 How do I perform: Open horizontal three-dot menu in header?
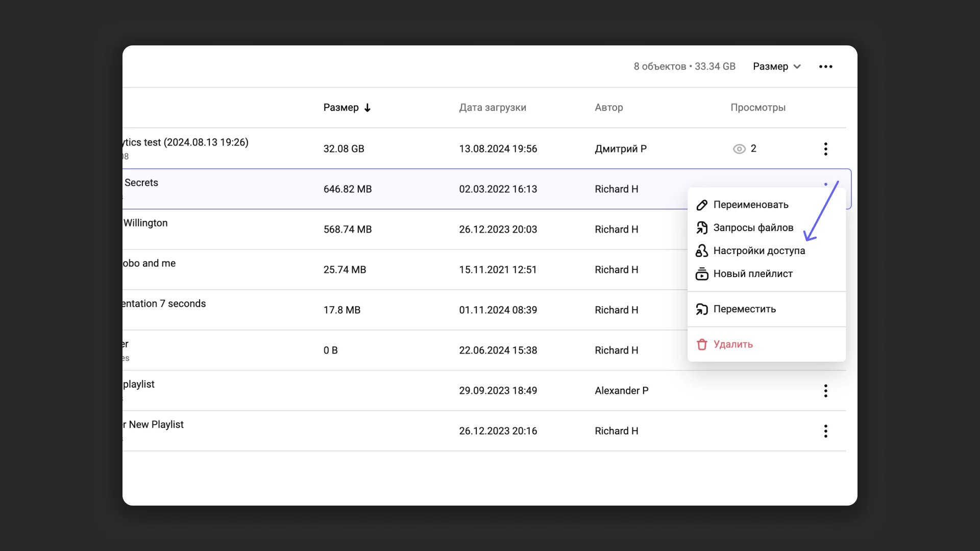pyautogui.click(x=825, y=67)
